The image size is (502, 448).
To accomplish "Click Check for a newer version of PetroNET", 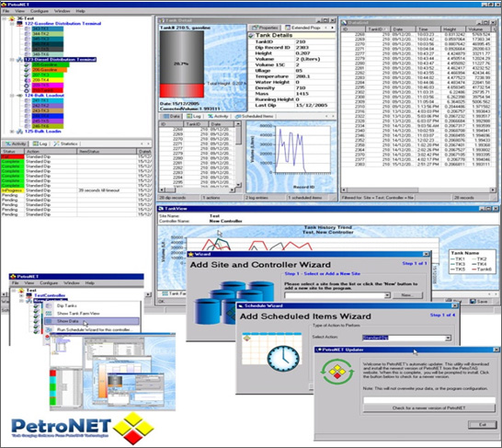I will tap(429, 408).
